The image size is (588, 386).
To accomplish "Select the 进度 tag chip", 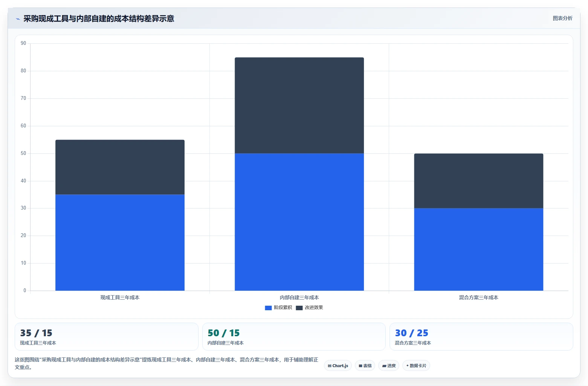I will pos(389,366).
